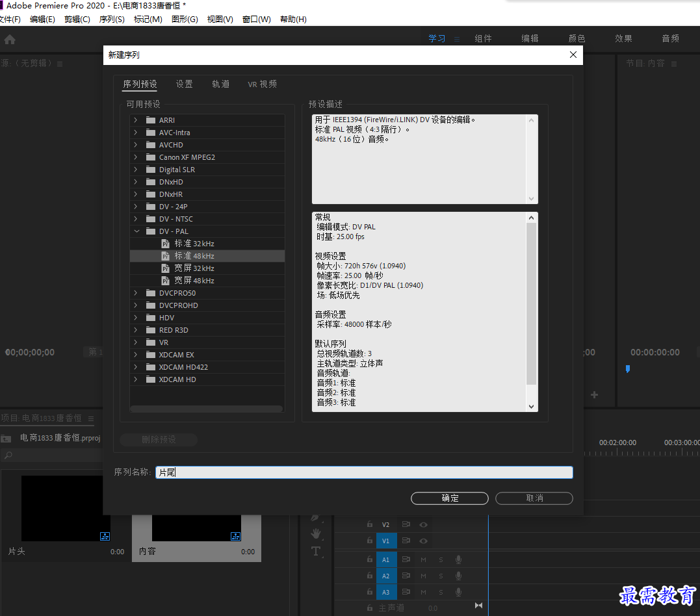Image resolution: width=700 pixels, height=616 pixels.
Task: Toggle sync lock for track A1
Action: (x=406, y=559)
